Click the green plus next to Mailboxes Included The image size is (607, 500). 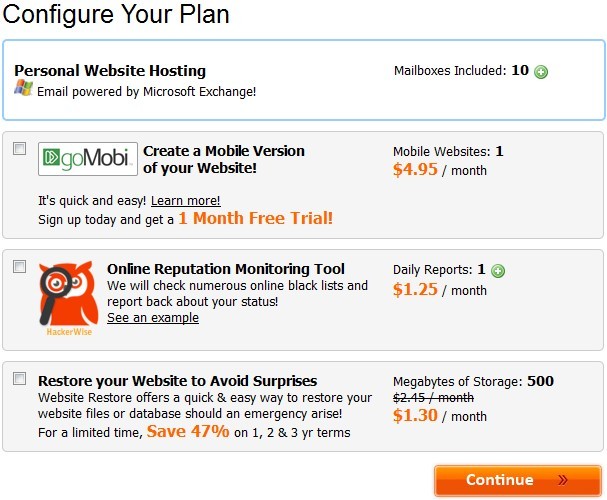[x=541, y=72]
